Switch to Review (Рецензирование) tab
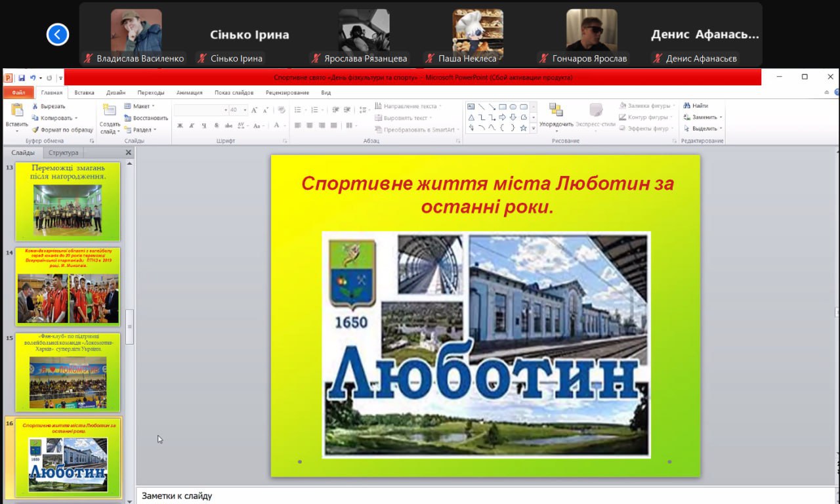The width and height of the screenshot is (840, 504). (x=287, y=93)
